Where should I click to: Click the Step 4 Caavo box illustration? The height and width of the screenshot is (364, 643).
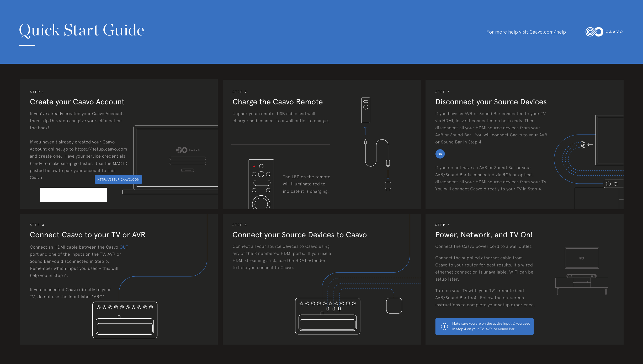tap(125, 320)
